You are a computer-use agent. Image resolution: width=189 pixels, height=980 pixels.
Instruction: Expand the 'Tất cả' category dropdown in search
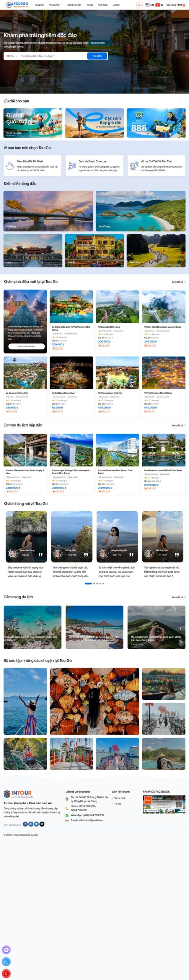coord(12,56)
